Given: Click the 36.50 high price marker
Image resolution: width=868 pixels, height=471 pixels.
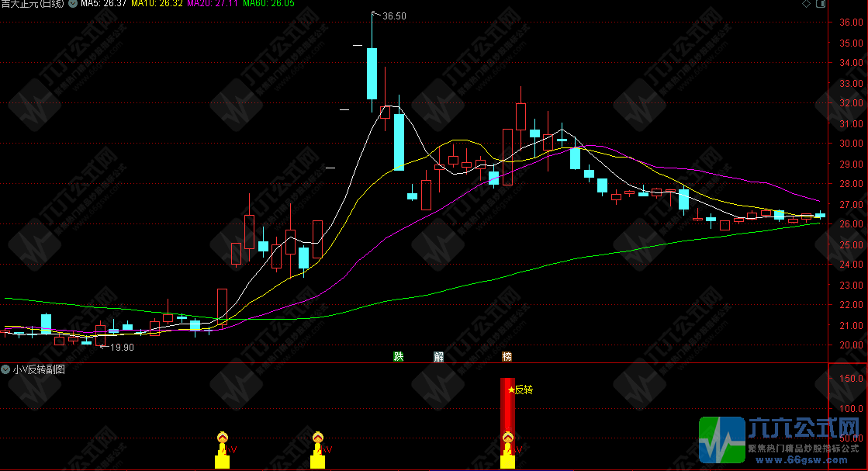Looking at the screenshot, I should 394,16.
